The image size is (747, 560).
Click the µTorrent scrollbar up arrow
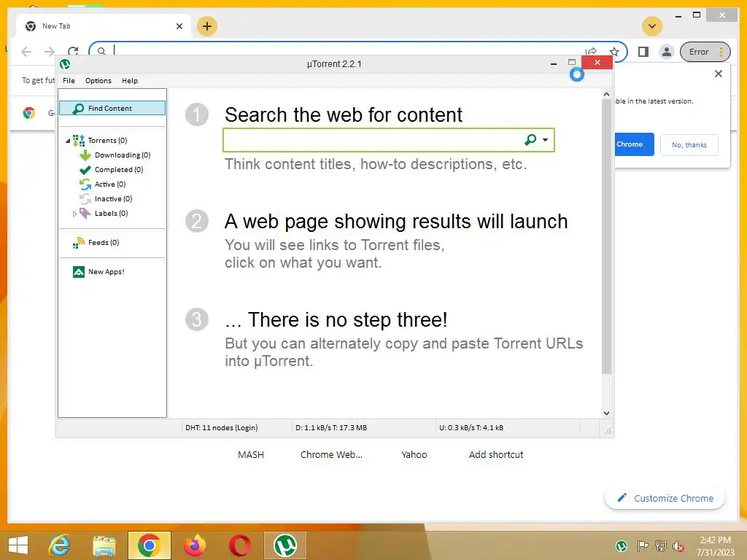pos(606,94)
